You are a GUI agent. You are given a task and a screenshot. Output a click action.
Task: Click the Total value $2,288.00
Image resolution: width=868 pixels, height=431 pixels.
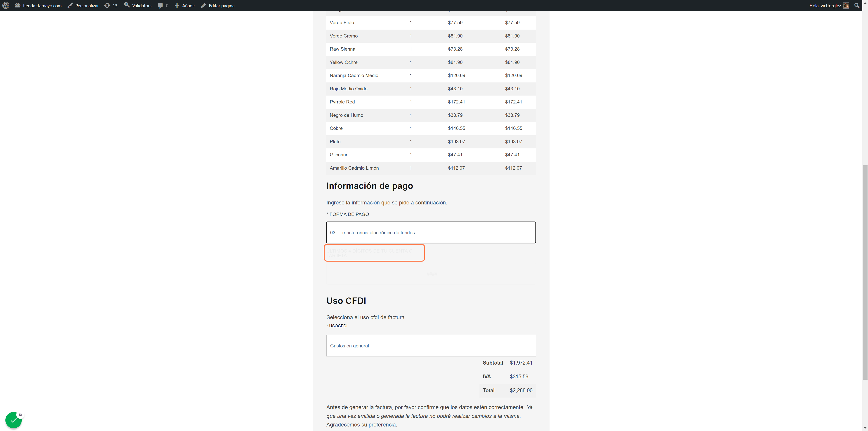pyautogui.click(x=521, y=390)
